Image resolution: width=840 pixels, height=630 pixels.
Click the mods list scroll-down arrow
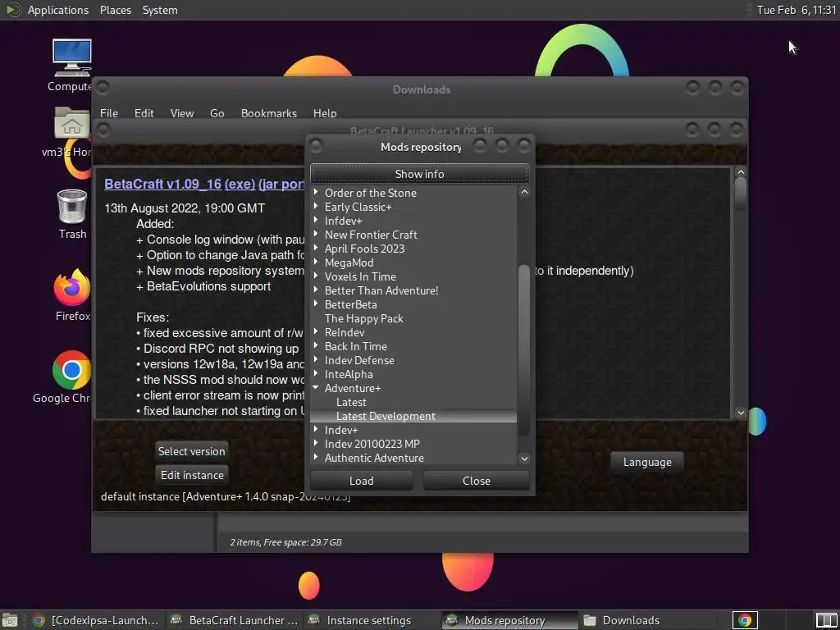[x=524, y=458]
